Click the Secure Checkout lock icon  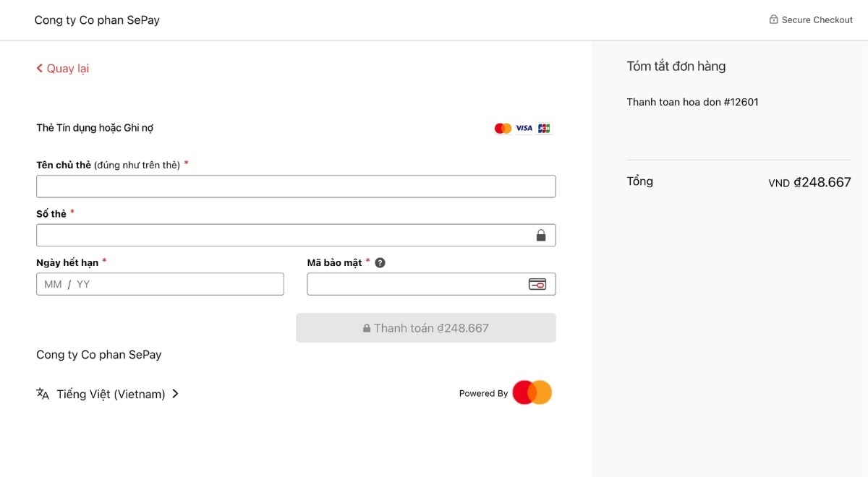click(773, 20)
